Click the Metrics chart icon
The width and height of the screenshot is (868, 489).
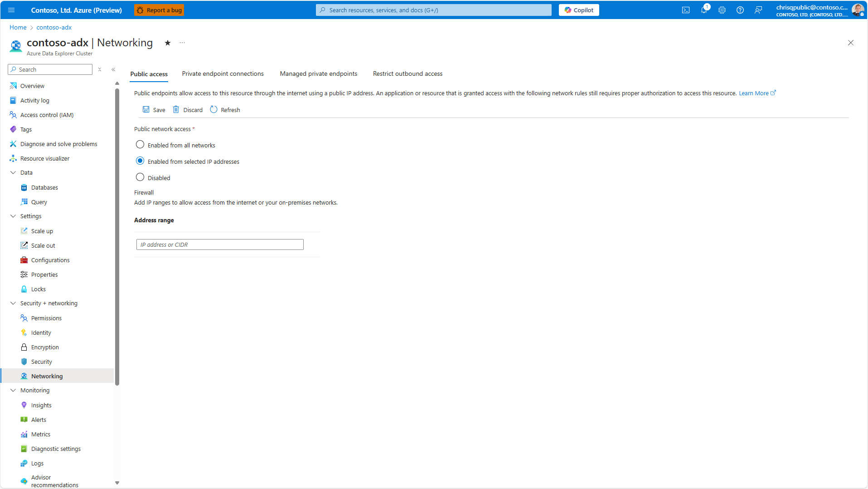click(24, 434)
